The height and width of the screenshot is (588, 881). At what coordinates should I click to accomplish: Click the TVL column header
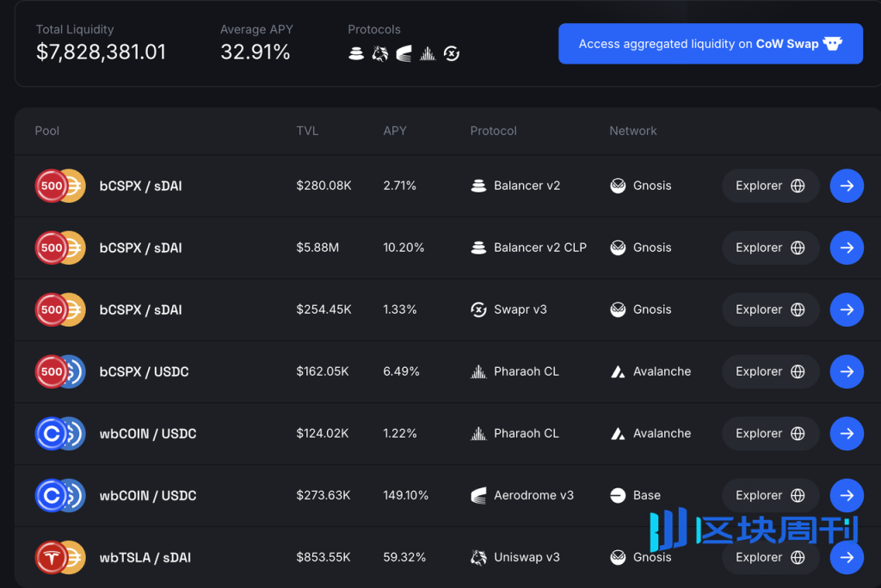[307, 131]
